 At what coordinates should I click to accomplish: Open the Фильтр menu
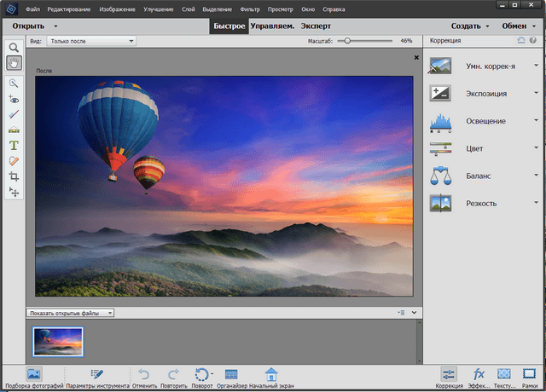pyautogui.click(x=250, y=8)
